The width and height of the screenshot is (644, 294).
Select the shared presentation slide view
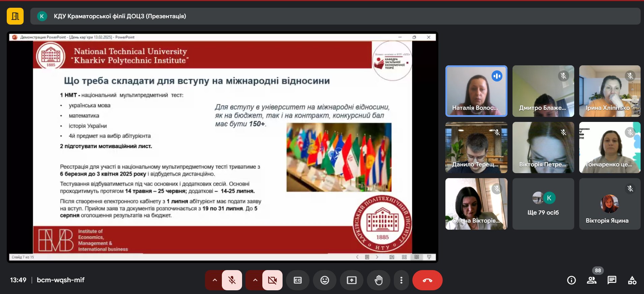223,147
